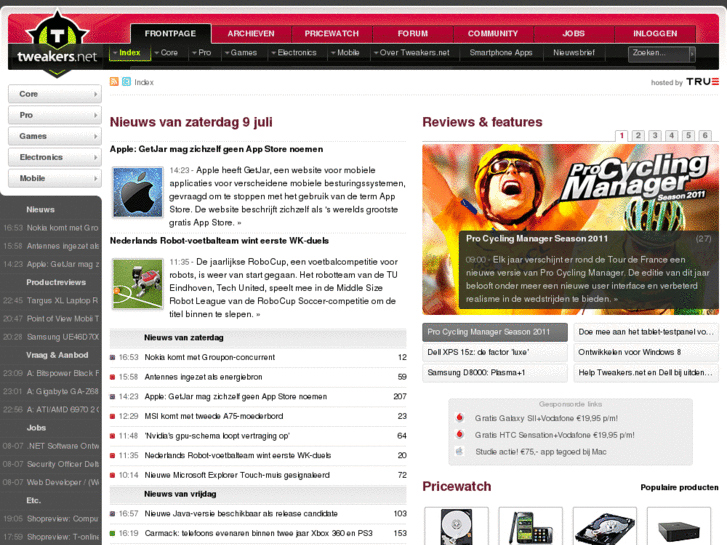
Task: Click the smartphone product thumbnail in Pricewatch
Action: click(x=530, y=526)
